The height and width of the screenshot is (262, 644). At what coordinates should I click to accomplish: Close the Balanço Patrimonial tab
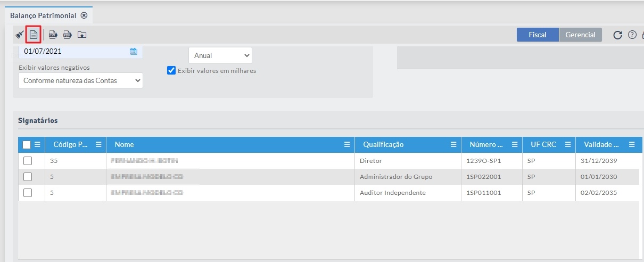click(84, 15)
